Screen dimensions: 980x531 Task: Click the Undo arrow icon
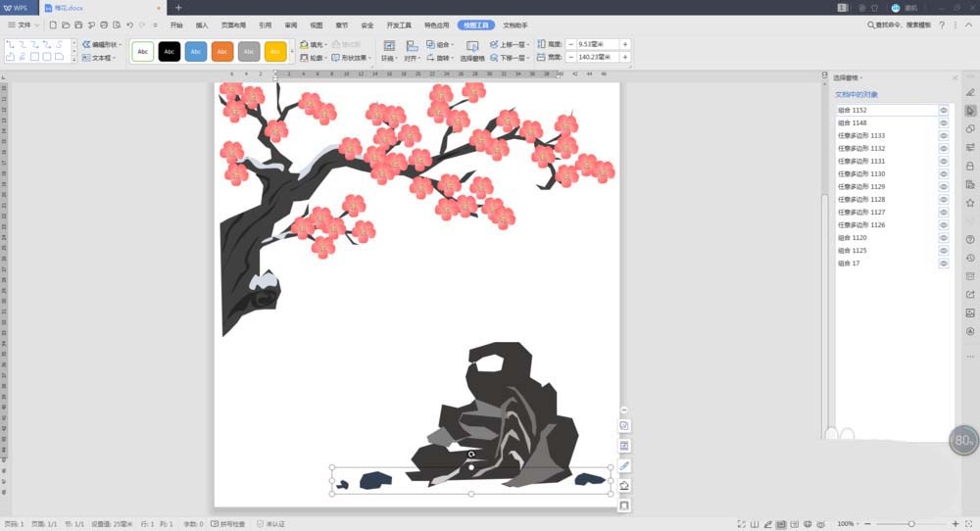pos(129,25)
